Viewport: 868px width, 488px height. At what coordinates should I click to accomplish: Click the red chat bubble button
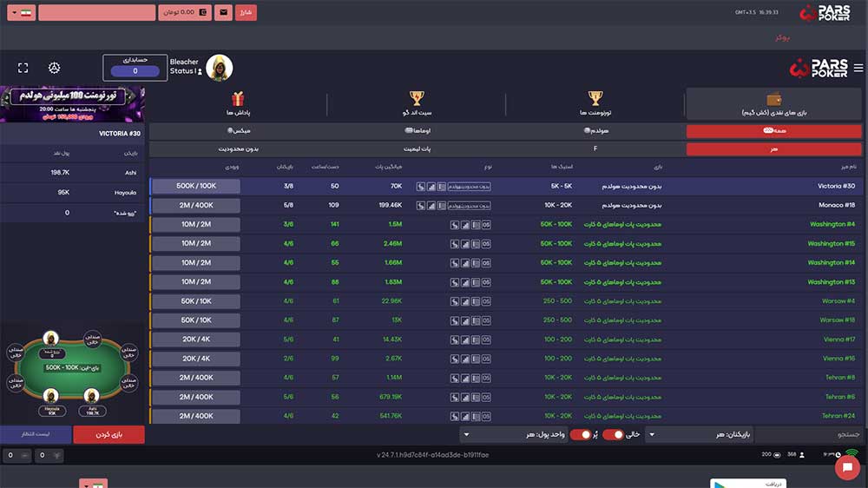[846, 467]
